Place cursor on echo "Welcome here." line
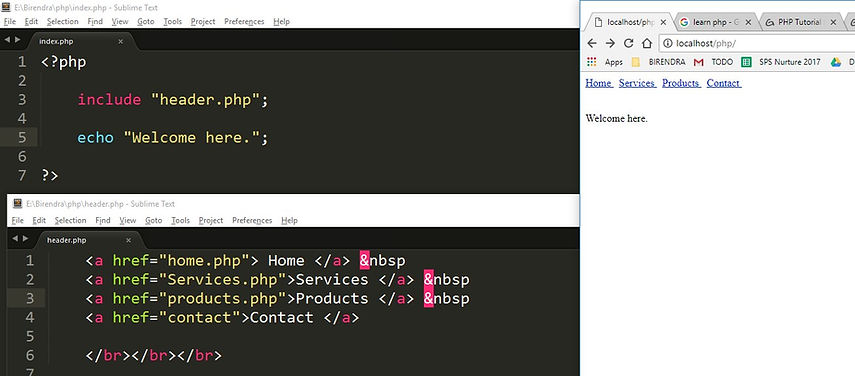855x376 pixels. tap(173, 138)
